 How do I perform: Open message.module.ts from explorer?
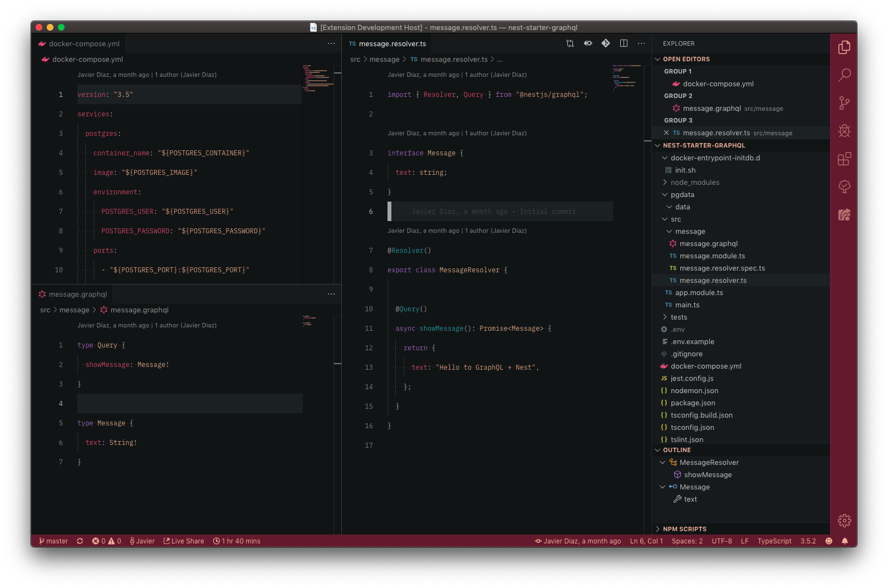point(741,256)
